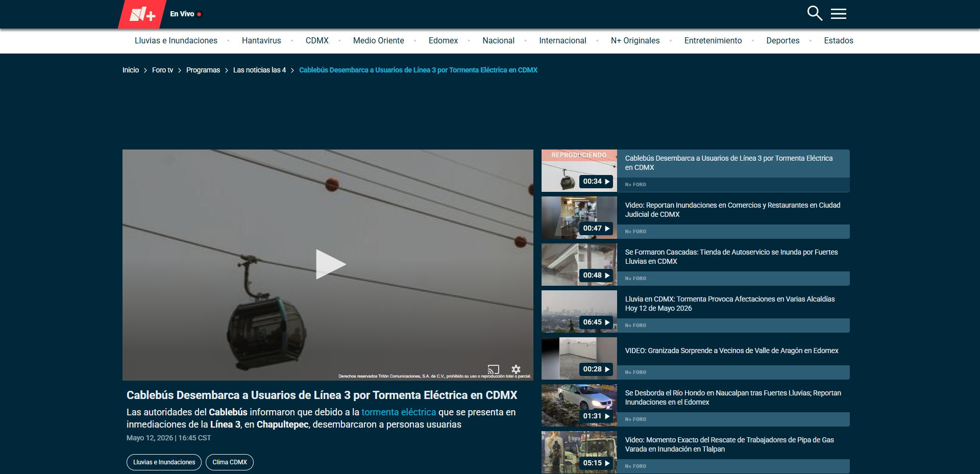Open Río Hondo overflow thumbnail 01:31
Viewport: 980px width, 474px height.
click(x=579, y=406)
